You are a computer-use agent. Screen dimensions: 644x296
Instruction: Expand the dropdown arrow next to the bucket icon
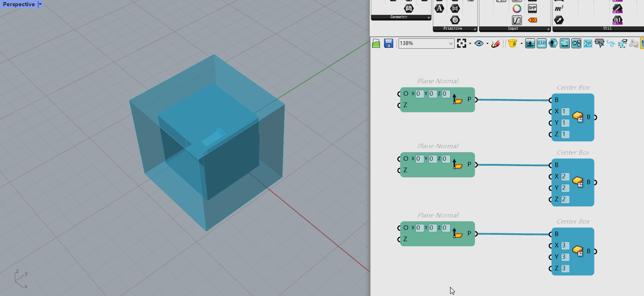[521, 43]
